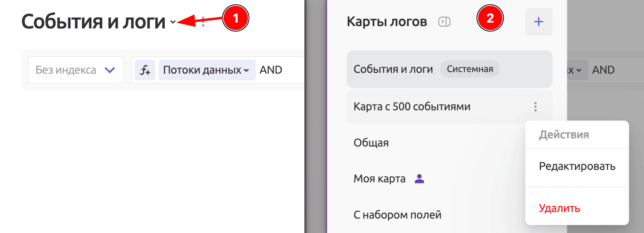Select the system "События и логи" map in list

pos(393,69)
